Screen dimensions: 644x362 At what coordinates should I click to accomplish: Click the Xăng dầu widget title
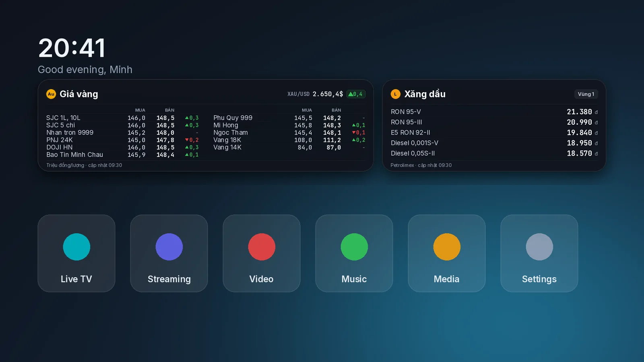(x=425, y=94)
